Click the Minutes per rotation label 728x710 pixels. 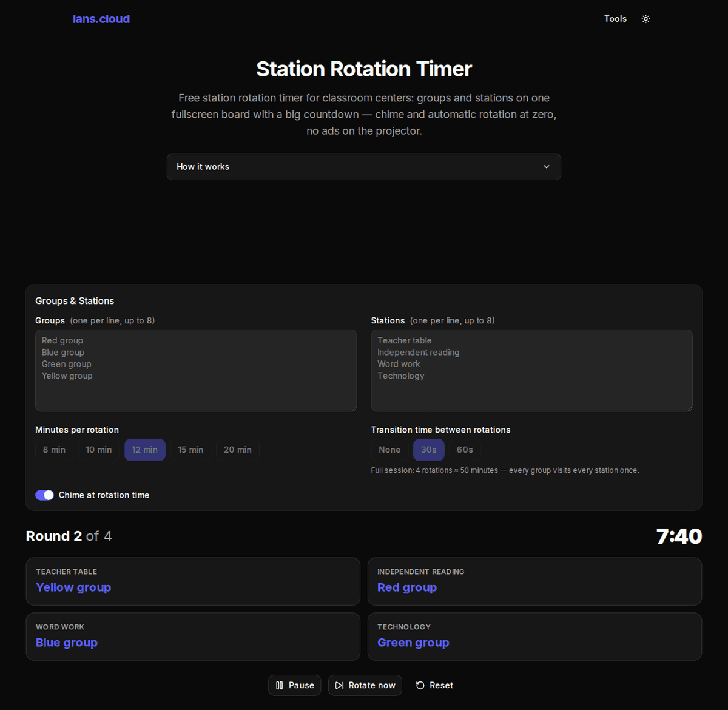[x=77, y=430]
